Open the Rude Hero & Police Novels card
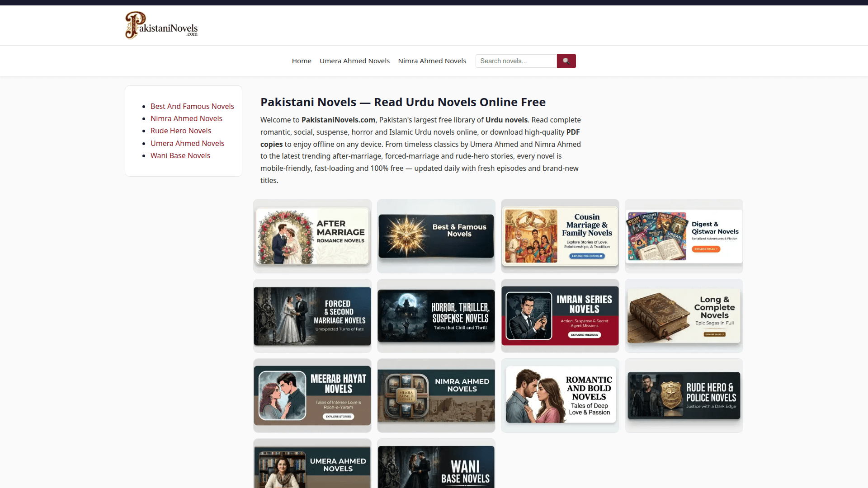This screenshot has height=488, width=868. [684, 395]
